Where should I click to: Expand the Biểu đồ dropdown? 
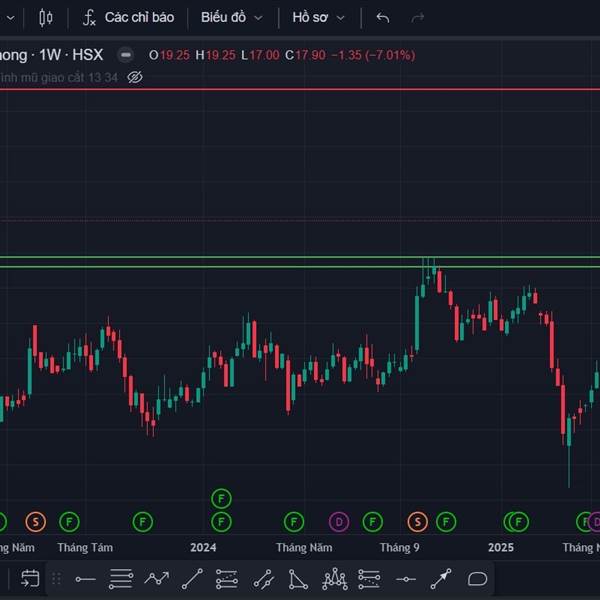click(231, 17)
